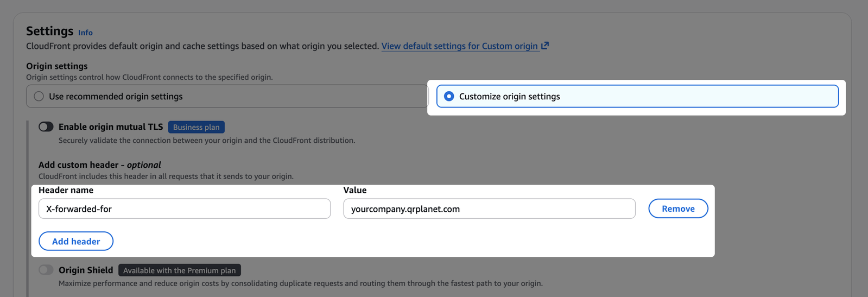The image size is (868, 297).
Task: Click Available with the Premium plan badge
Action: [180, 270]
